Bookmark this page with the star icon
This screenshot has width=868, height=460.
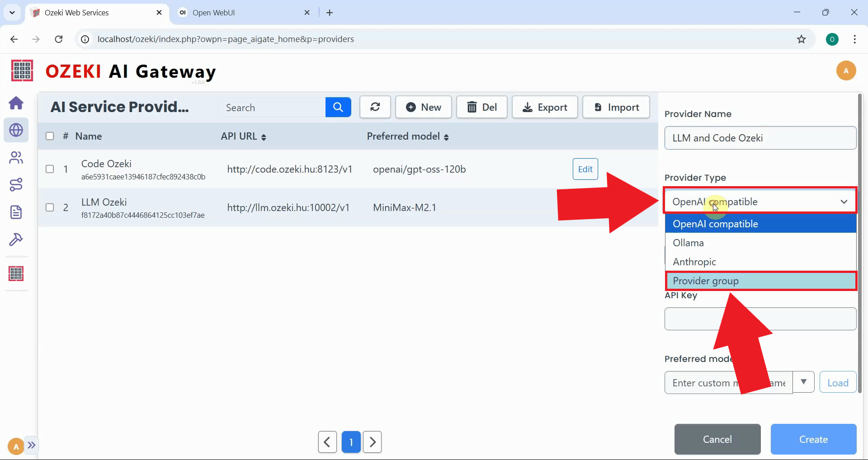pyautogui.click(x=801, y=39)
